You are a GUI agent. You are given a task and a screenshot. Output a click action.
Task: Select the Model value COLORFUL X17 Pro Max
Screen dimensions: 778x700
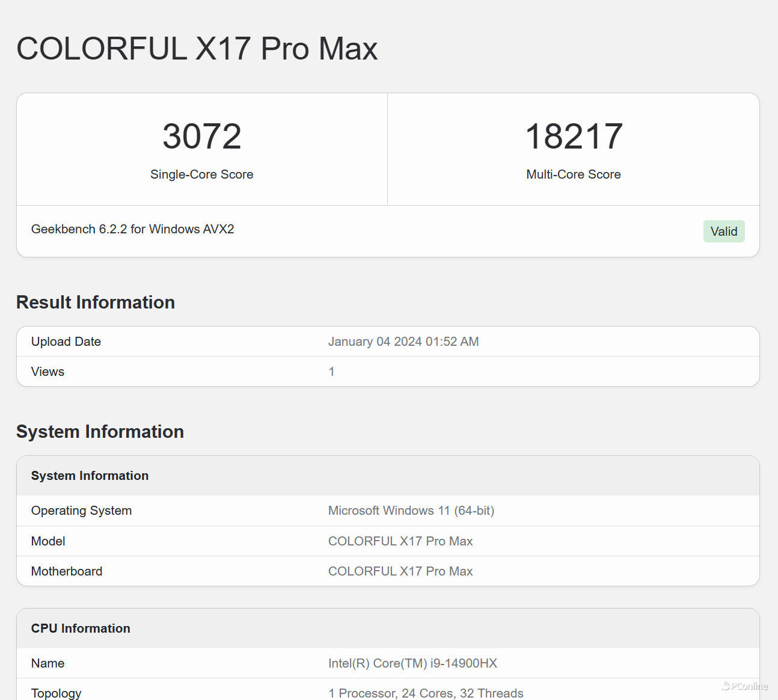(x=400, y=541)
